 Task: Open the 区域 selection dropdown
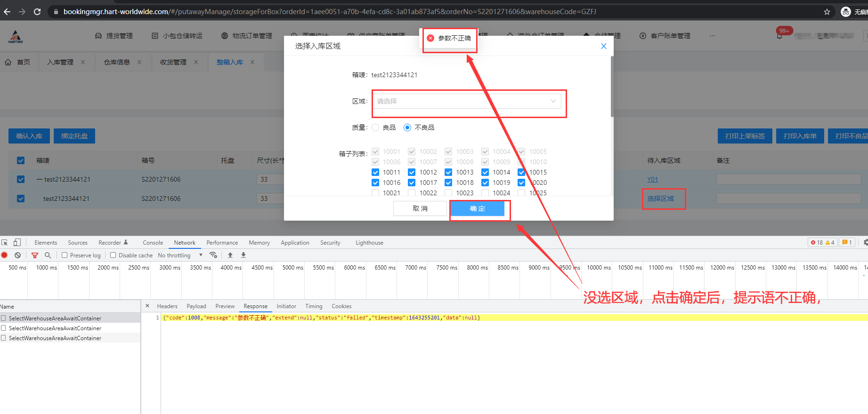(x=466, y=101)
